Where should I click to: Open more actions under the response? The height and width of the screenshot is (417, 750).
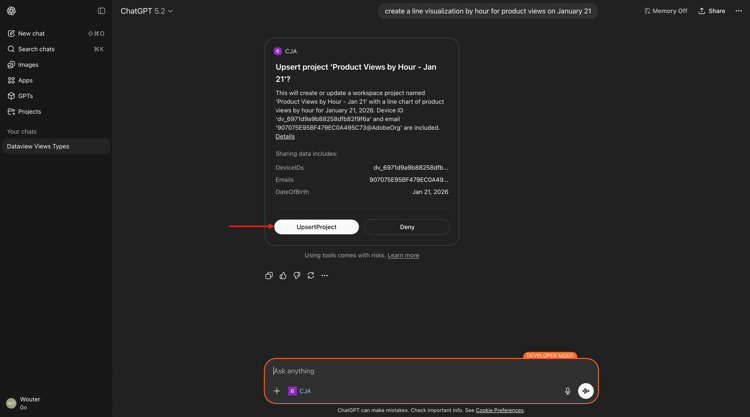[x=324, y=275]
